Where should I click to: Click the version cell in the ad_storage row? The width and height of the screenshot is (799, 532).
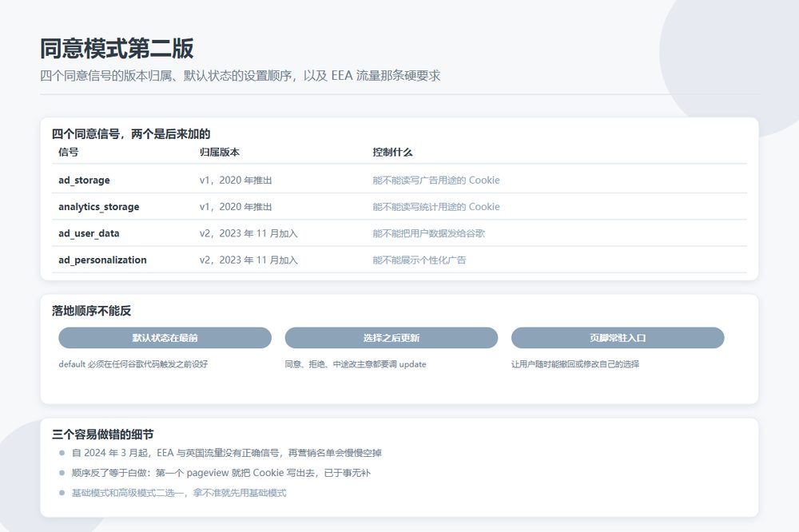coord(236,180)
